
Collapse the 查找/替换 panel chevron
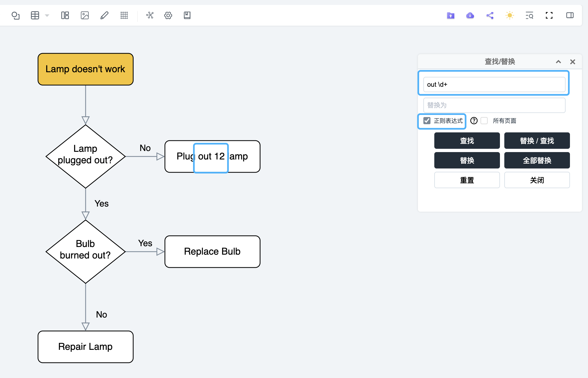point(558,62)
